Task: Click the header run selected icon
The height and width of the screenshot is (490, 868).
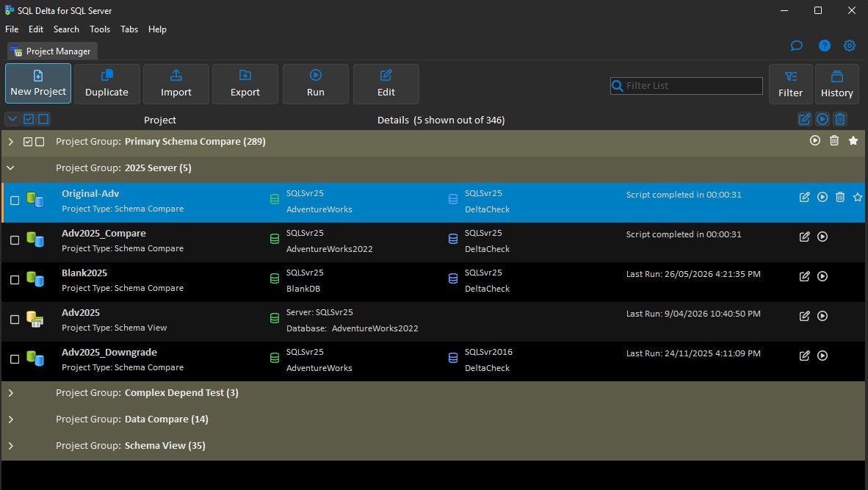Action: click(822, 119)
